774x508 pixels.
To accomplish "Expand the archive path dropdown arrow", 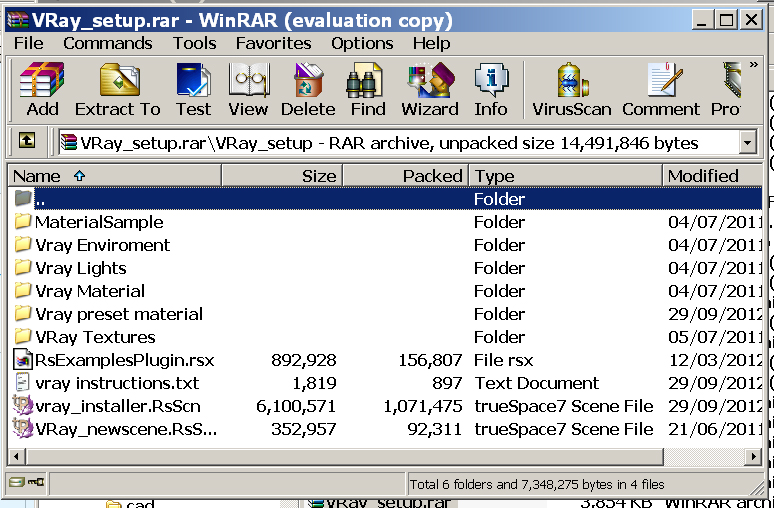I will pos(748,143).
